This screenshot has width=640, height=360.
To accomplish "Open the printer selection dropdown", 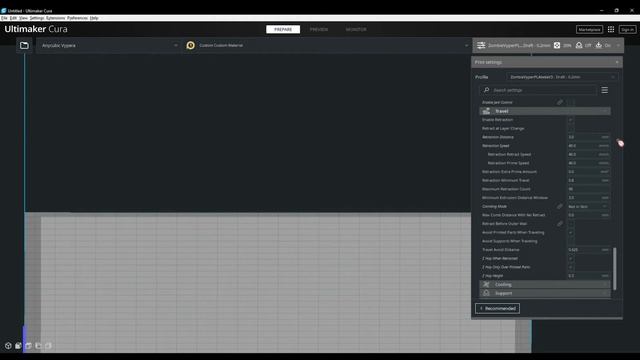I will [x=109, y=45].
